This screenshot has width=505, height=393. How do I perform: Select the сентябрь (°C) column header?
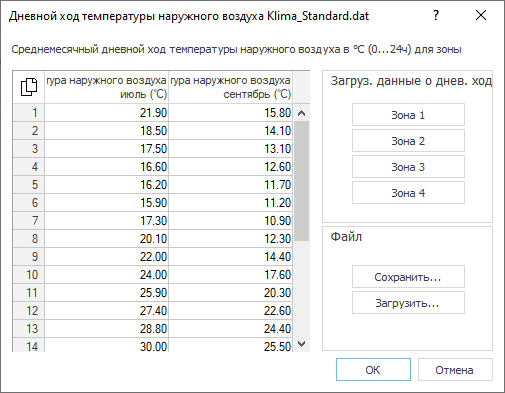point(231,87)
